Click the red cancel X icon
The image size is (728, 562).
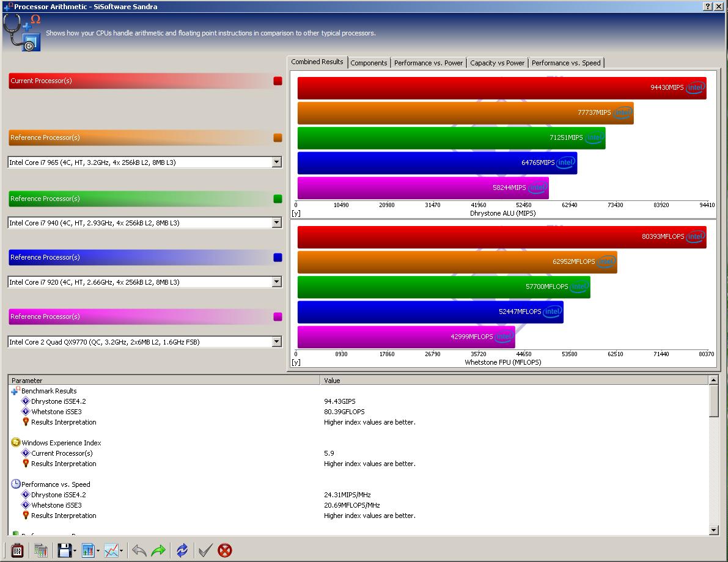click(x=225, y=550)
